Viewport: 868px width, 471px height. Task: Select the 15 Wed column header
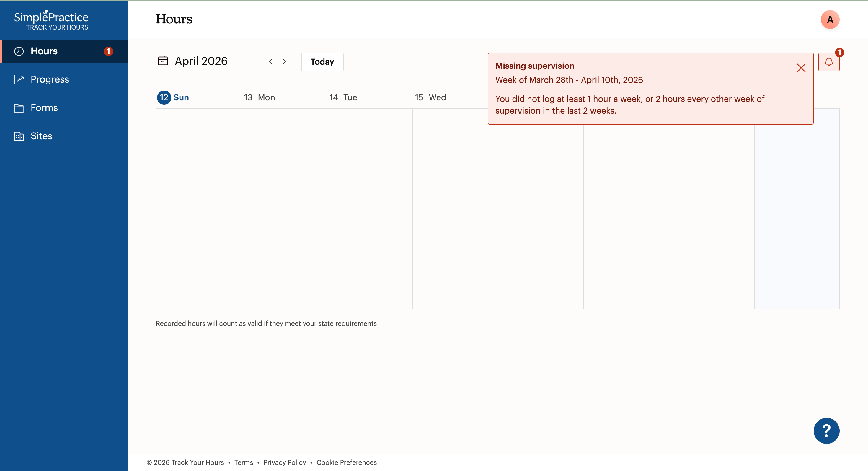[430, 97]
